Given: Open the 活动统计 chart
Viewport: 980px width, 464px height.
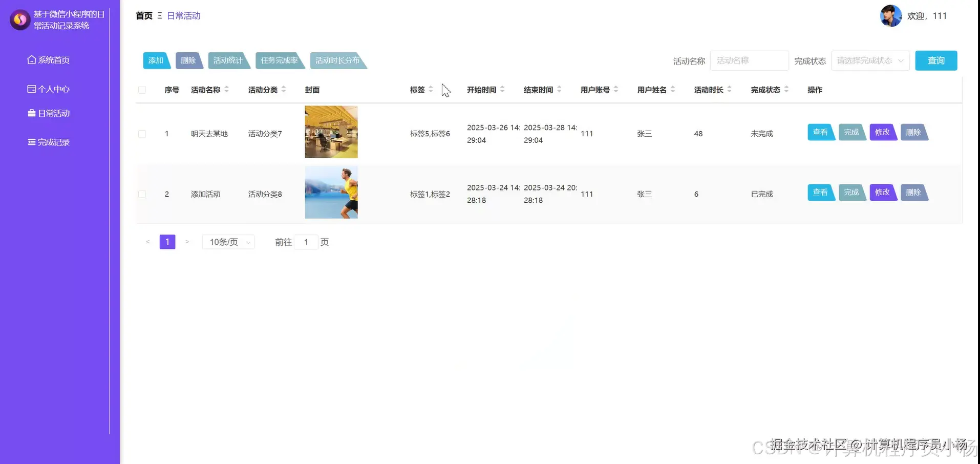Looking at the screenshot, I should coord(229,60).
